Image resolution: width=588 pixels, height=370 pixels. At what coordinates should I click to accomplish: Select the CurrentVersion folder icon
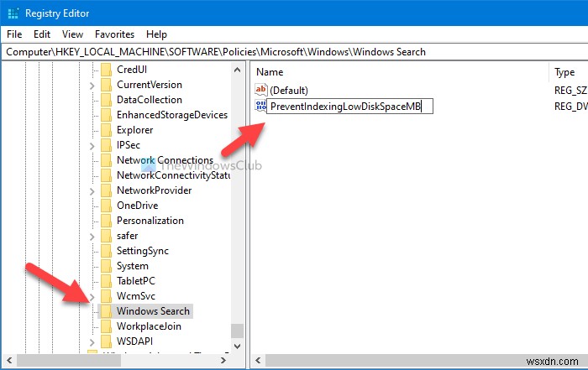[106, 85]
